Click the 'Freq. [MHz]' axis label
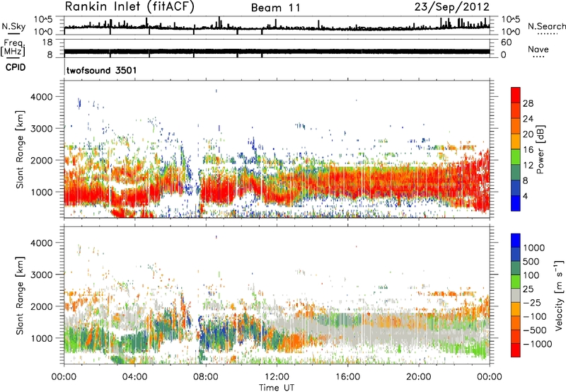 point(13,48)
